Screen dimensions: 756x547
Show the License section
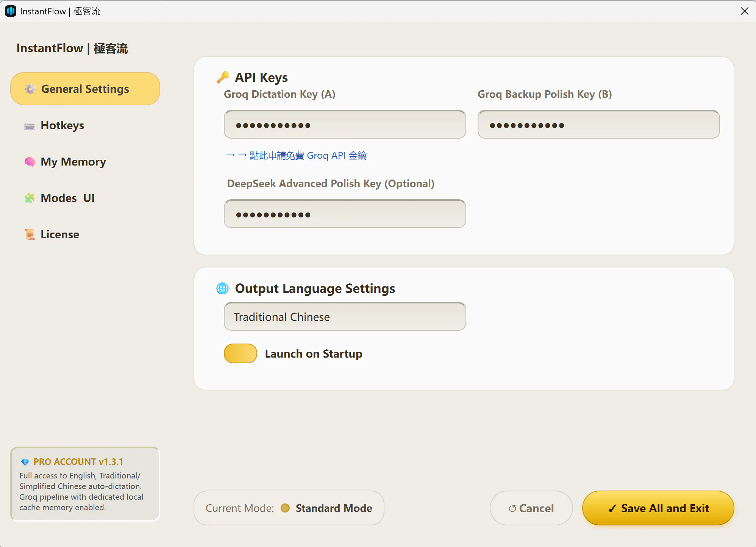click(85, 234)
